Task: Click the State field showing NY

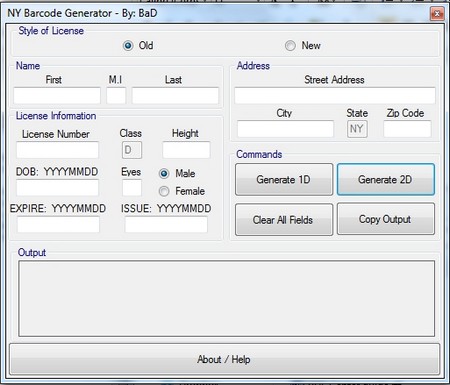Action: (357, 129)
